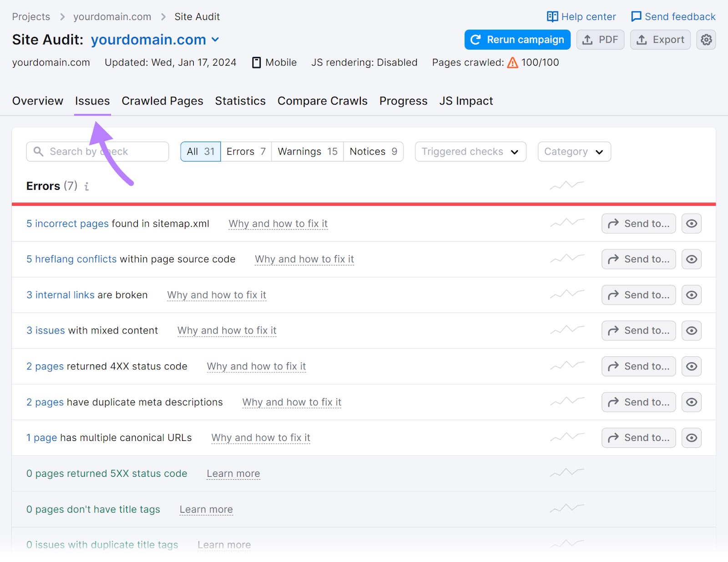728x562 pixels.
Task: Click the warning icon beside Pages crawled
Action: [x=512, y=63]
